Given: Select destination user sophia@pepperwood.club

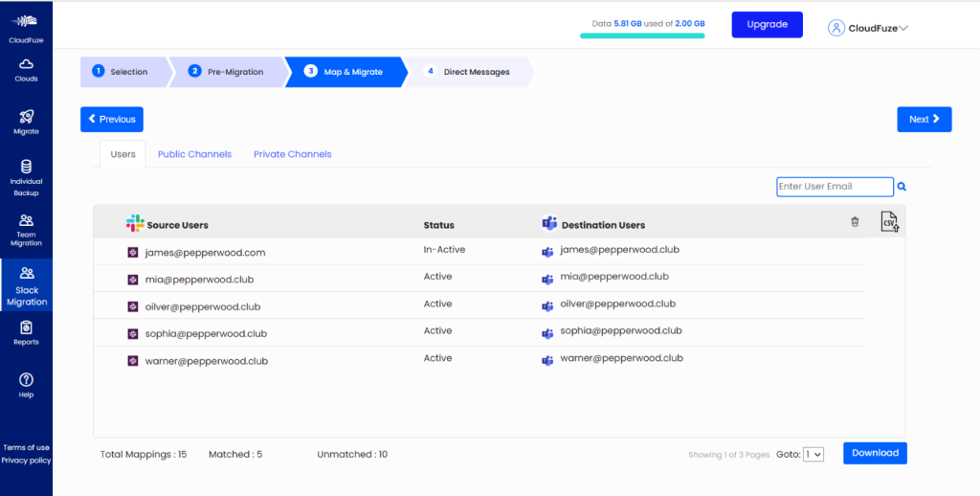Looking at the screenshot, I should tap(621, 330).
